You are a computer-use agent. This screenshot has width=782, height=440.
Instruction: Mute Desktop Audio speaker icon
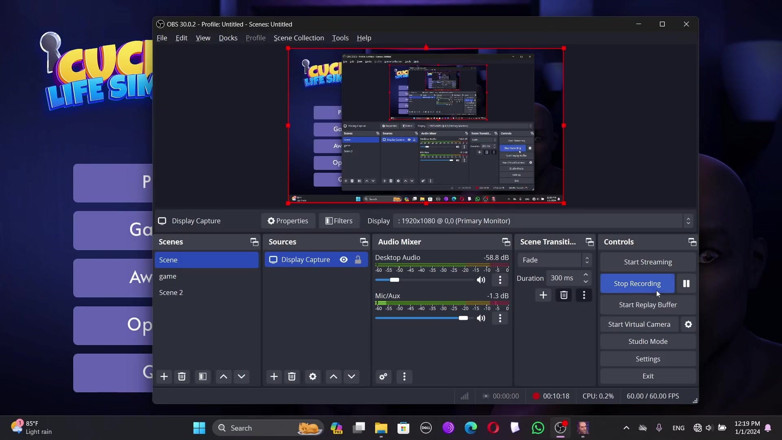[481, 280]
